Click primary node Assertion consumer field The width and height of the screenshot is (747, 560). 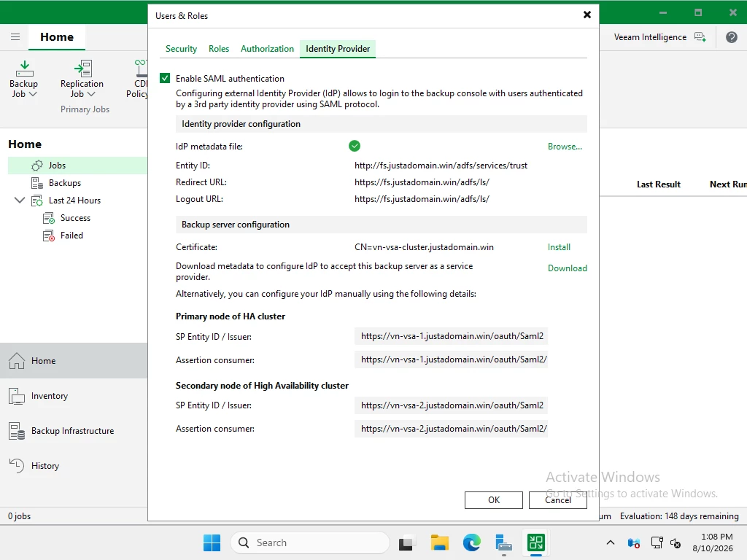451,359
